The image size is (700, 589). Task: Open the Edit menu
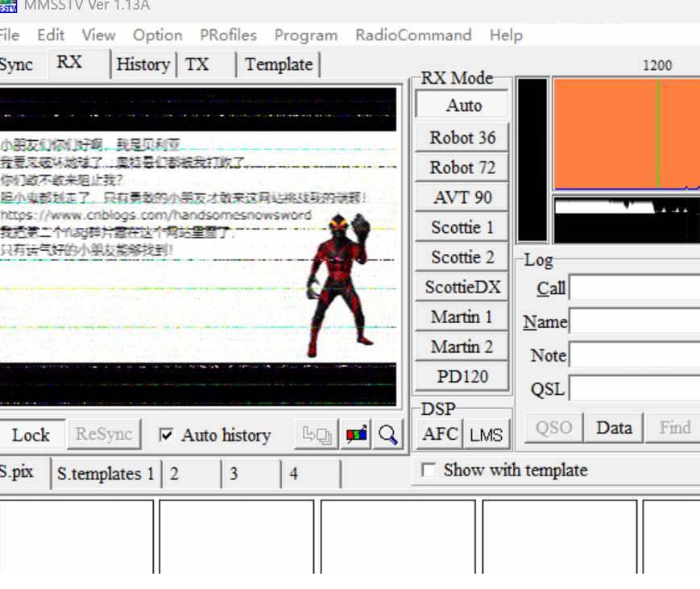(x=51, y=35)
